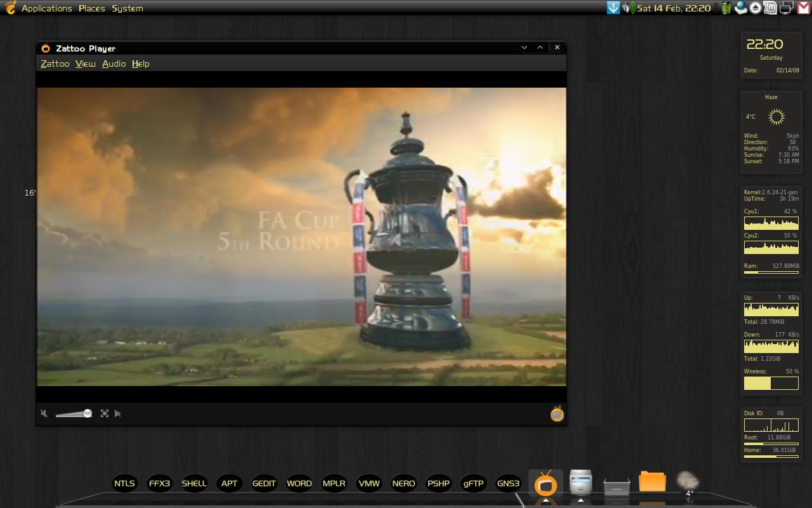The width and height of the screenshot is (812, 508).
Task: Click the panel clock Sat 14 Feb, 22:20
Action: click(674, 8)
